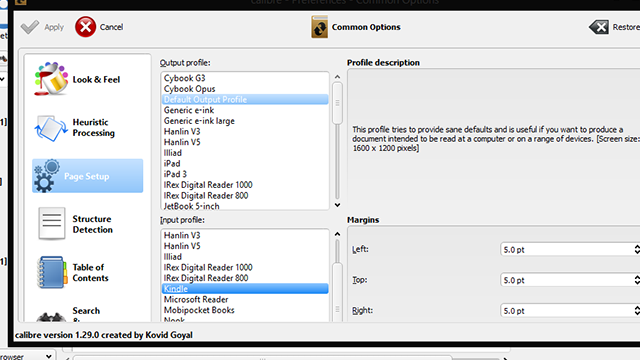Click the Left margin value field
This screenshot has height=360, width=640.
(x=567, y=249)
